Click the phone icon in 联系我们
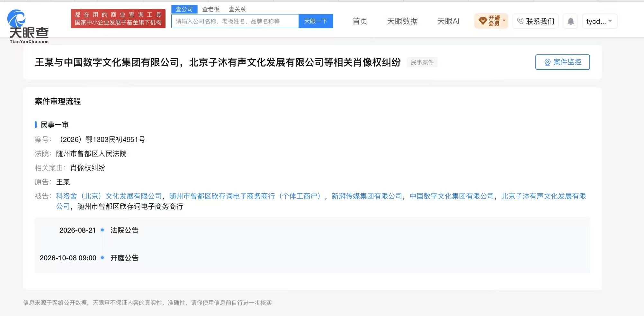644x316 pixels. 520,21
